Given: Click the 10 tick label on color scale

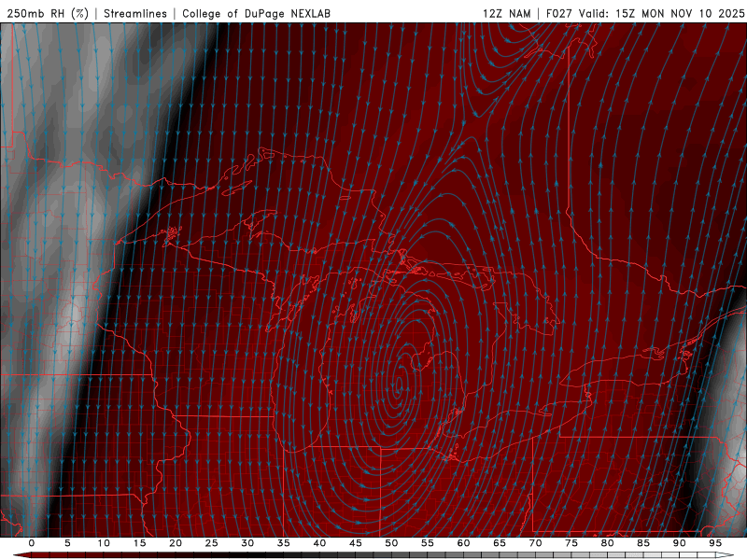Looking at the screenshot, I should (104, 543).
